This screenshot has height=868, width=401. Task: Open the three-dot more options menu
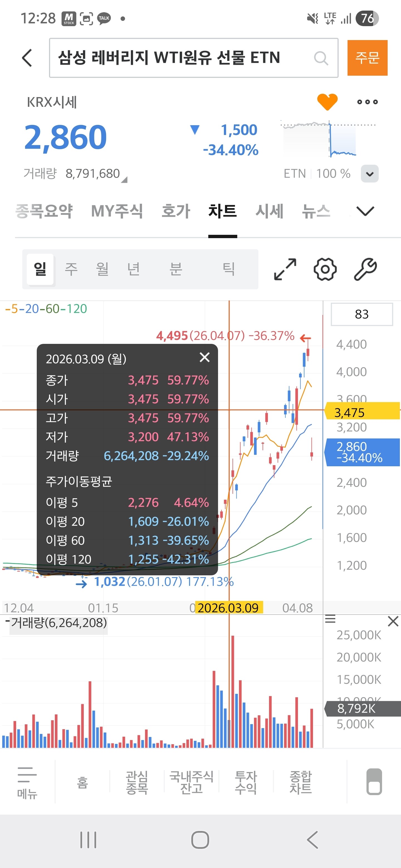click(367, 102)
